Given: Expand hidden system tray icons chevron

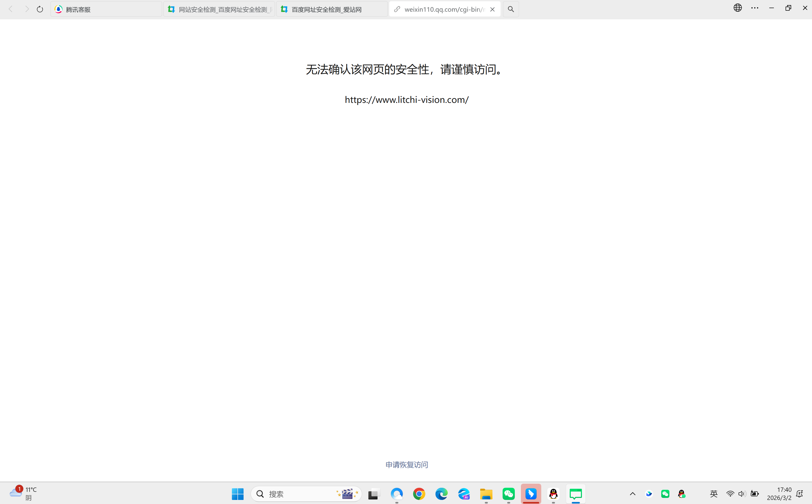Looking at the screenshot, I should [633, 494].
